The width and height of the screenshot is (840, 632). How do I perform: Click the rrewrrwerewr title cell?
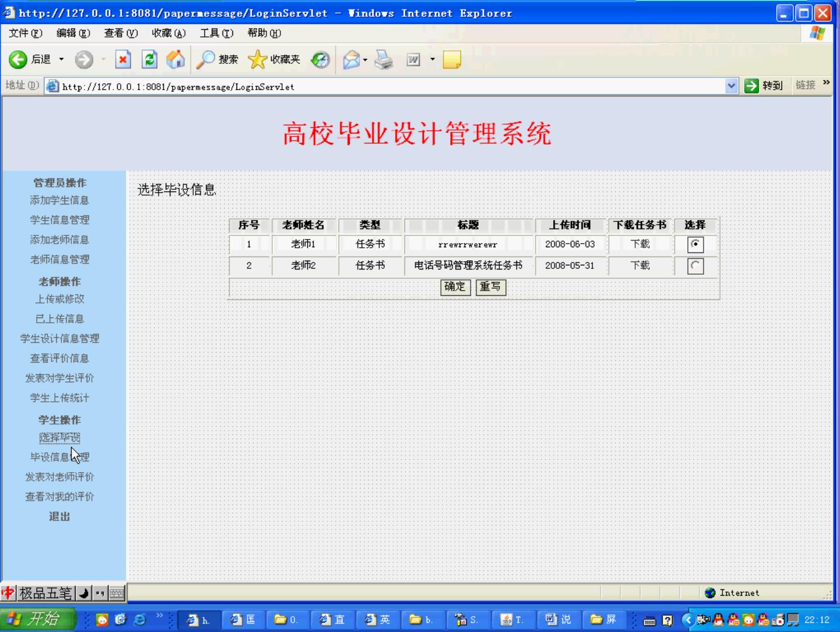coord(468,244)
